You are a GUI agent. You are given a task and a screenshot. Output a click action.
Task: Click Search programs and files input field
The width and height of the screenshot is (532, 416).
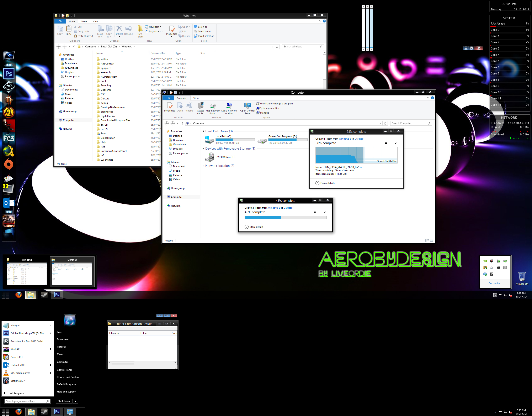(x=27, y=401)
